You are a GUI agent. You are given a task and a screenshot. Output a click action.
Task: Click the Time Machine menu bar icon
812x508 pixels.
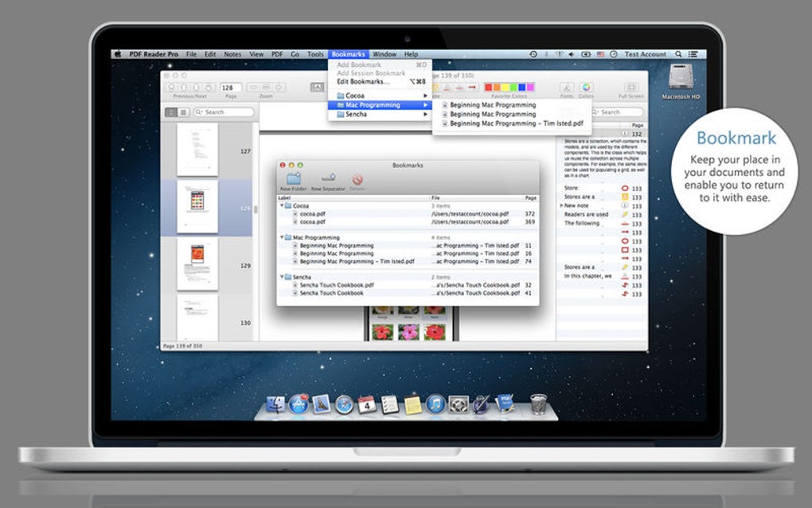coord(533,54)
